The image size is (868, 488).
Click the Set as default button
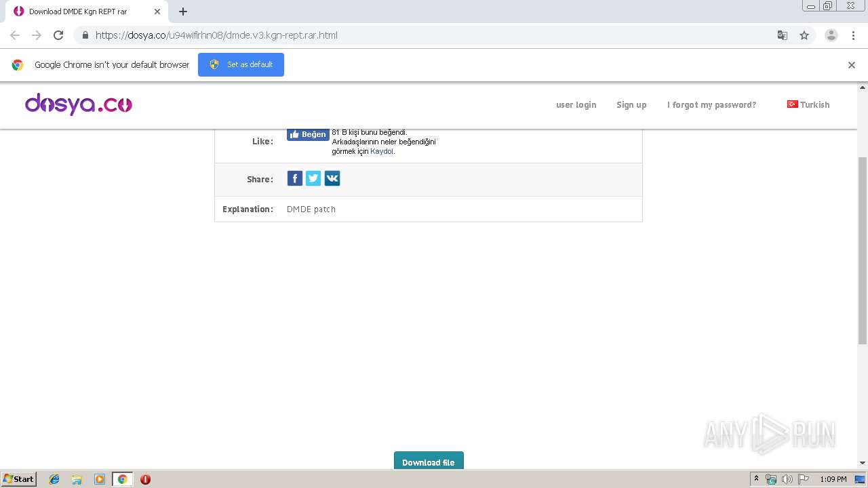(241, 64)
